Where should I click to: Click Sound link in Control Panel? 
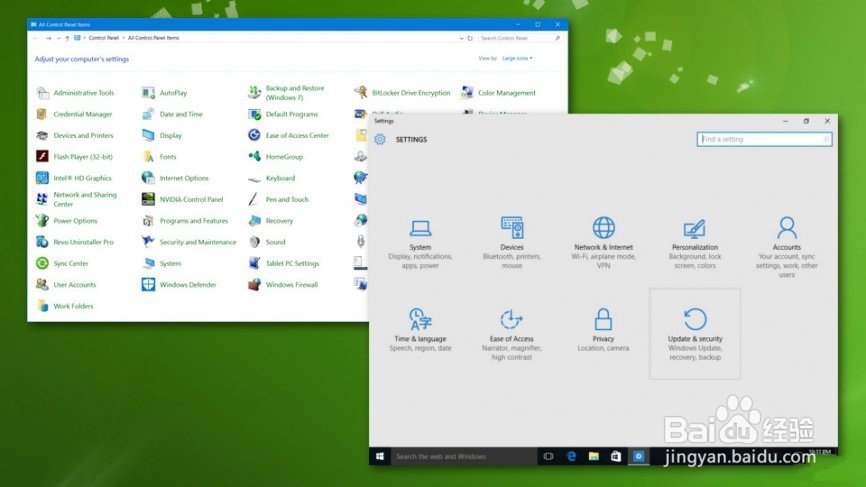pos(276,242)
